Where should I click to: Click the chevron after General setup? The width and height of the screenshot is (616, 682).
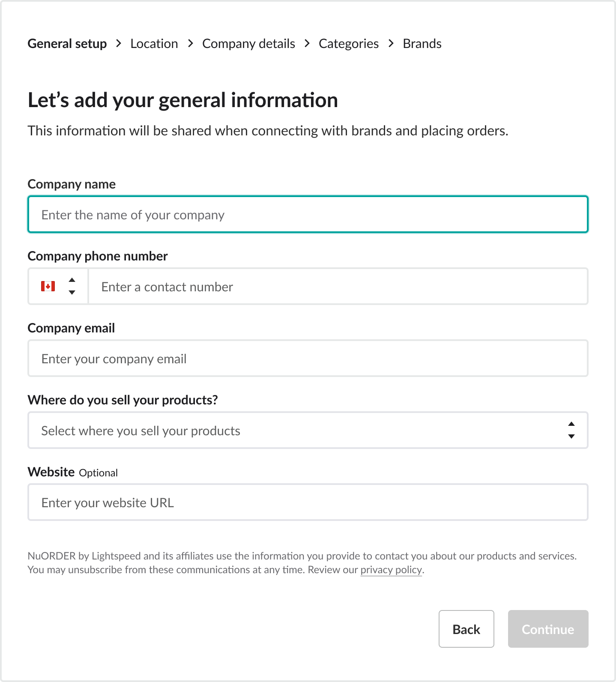click(119, 43)
